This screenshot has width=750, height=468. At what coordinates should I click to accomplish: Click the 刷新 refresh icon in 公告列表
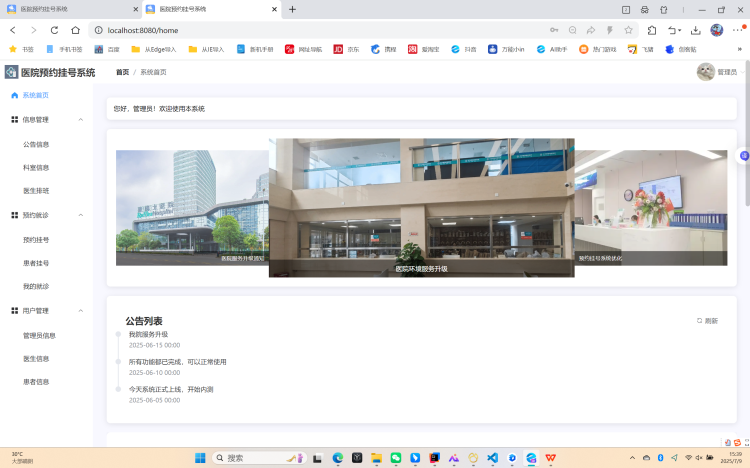pos(700,321)
